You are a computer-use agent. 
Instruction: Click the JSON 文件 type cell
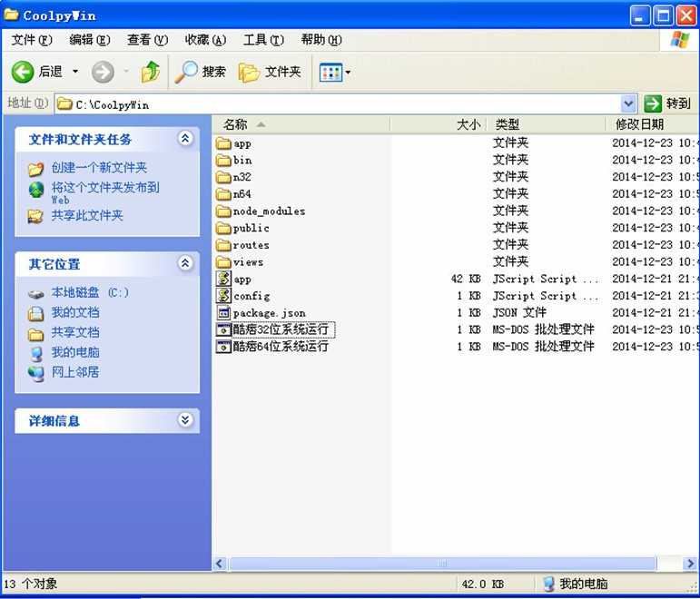pyautogui.click(x=519, y=313)
